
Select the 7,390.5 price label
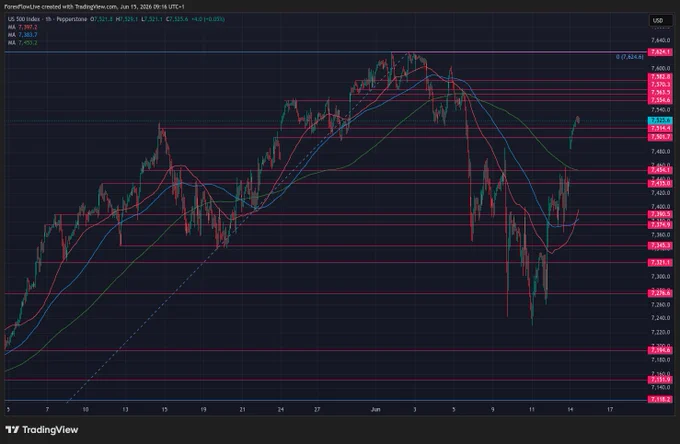(660, 214)
